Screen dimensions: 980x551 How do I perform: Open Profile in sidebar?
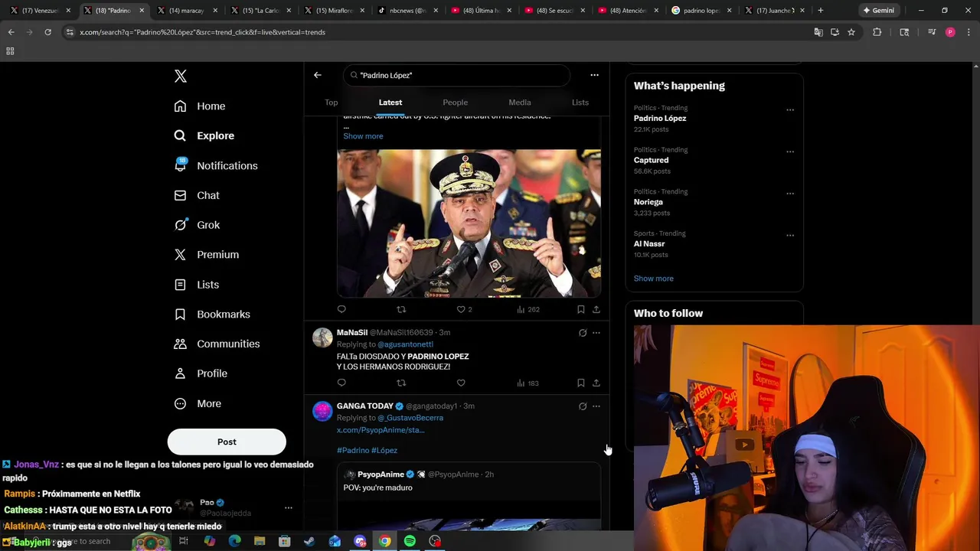click(x=201, y=373)
